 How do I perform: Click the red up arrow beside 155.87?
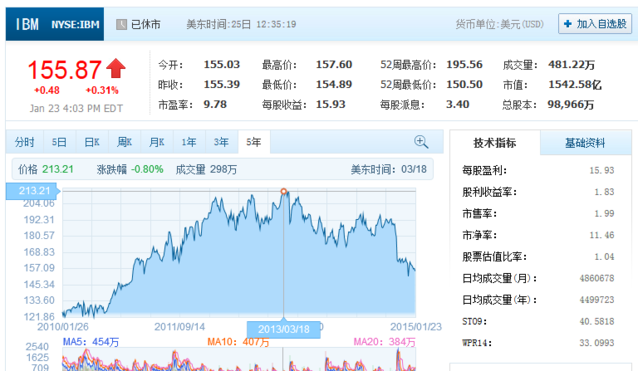tap(116, 68)
